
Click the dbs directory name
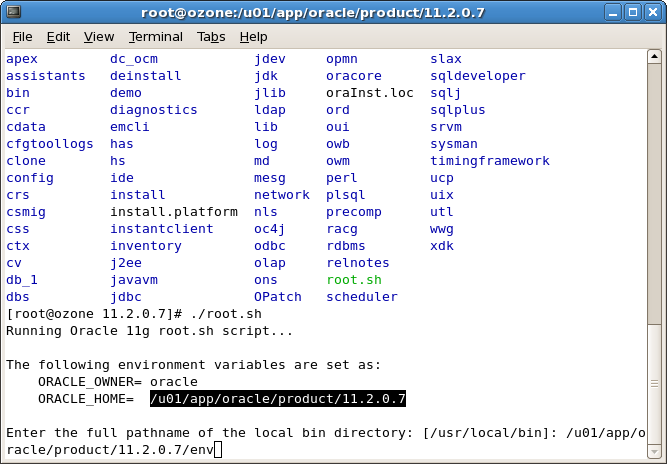tap(18, 297)
